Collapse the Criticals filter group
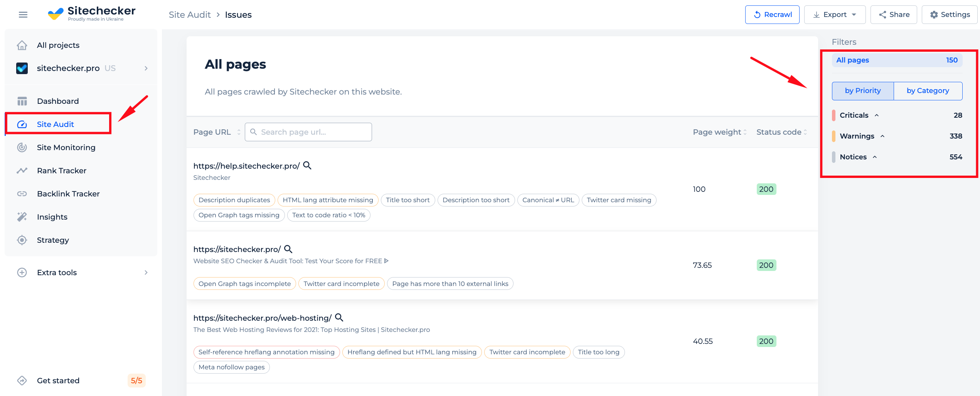Viewport: 980px width, 396px height. pos(877,115)
